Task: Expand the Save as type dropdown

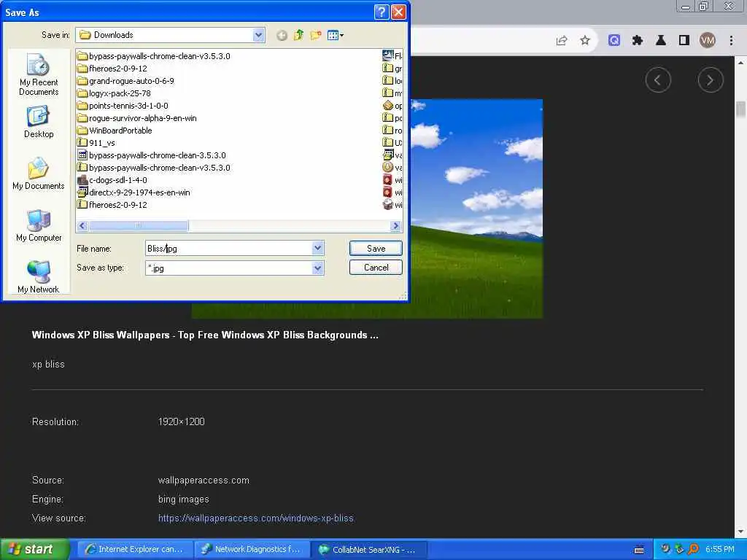Action: click(318, 268)
